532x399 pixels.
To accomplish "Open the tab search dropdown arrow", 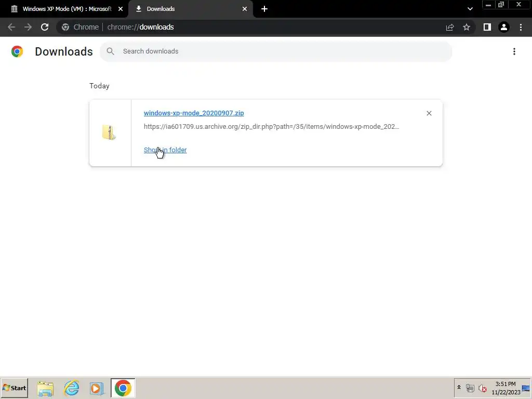I will [470, 9].
